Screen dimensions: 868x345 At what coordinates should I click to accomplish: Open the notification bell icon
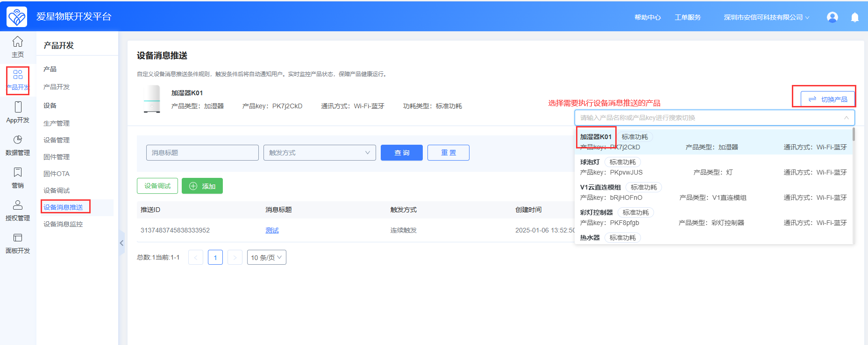pyautogui.click(x=855, y=17)
